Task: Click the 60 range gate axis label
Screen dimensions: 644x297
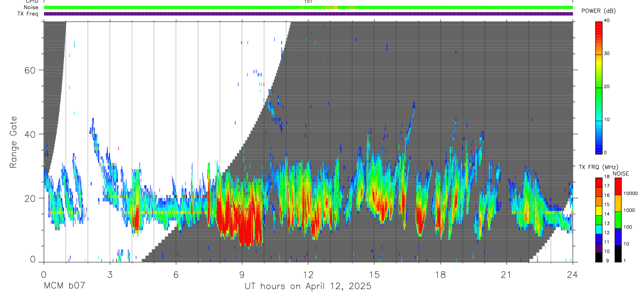Action: point(29,70)
